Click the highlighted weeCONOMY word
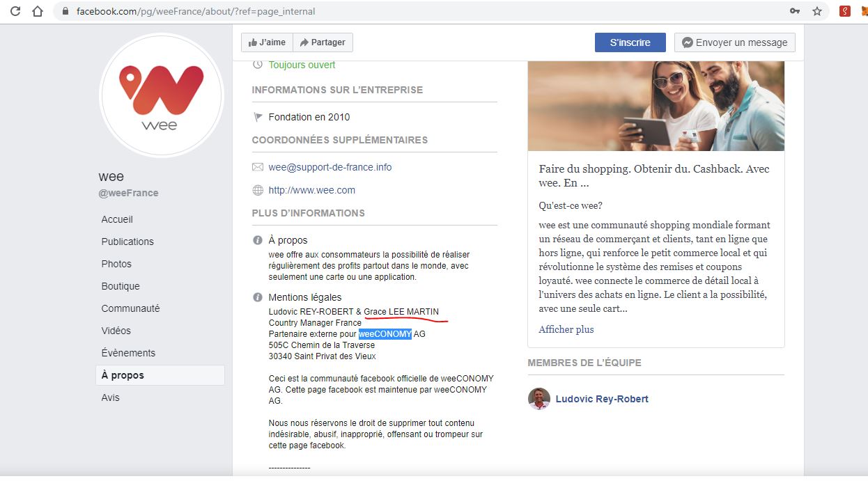 coord(385,334)
